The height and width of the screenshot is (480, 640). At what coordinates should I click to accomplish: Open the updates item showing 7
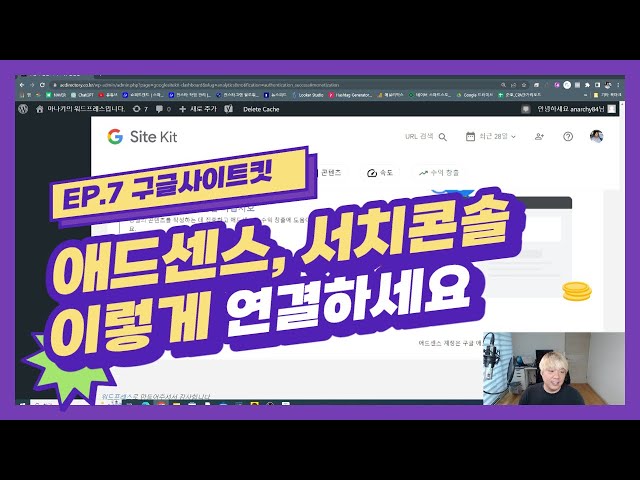[140, 109]
